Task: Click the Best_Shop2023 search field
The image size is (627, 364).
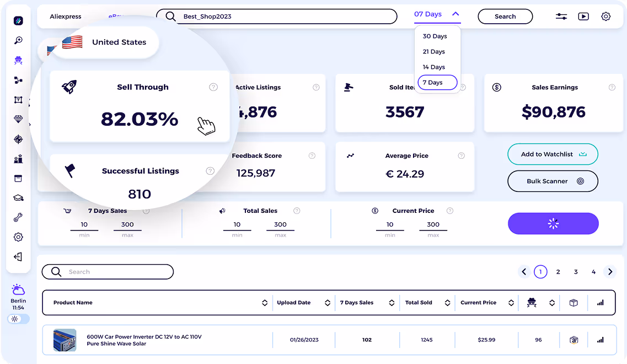Action: [276, 17]
